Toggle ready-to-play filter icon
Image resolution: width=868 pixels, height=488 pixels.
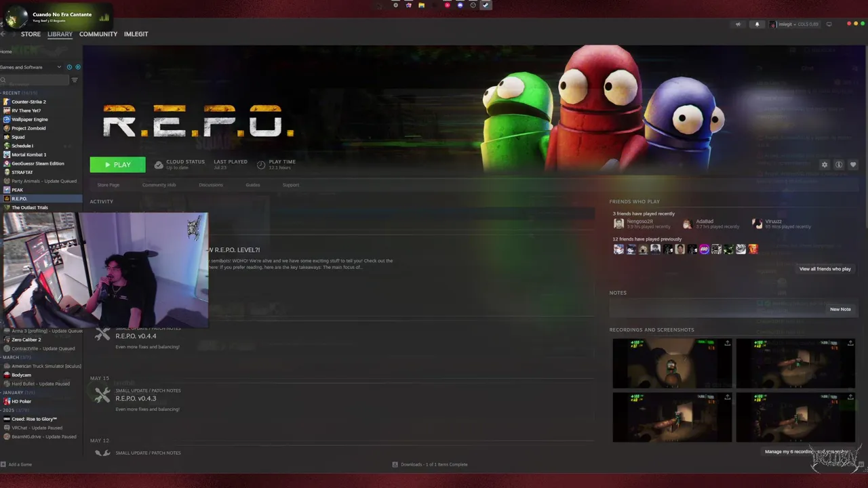(x=78, y=67)
